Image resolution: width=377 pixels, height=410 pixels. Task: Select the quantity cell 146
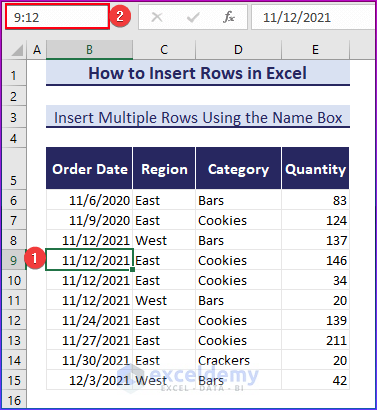click(x=315, y=260)
